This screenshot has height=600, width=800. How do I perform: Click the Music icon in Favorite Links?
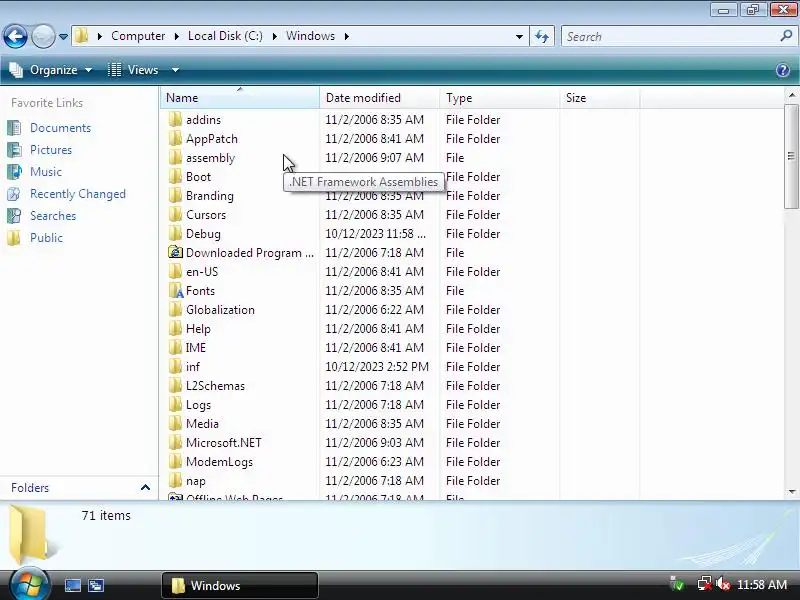point(14,171)
